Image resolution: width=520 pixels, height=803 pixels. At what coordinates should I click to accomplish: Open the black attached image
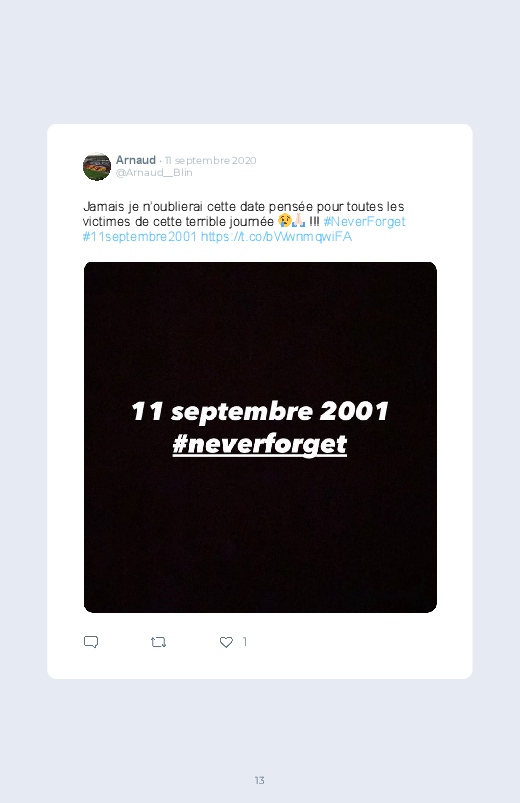tap(260, 437)
